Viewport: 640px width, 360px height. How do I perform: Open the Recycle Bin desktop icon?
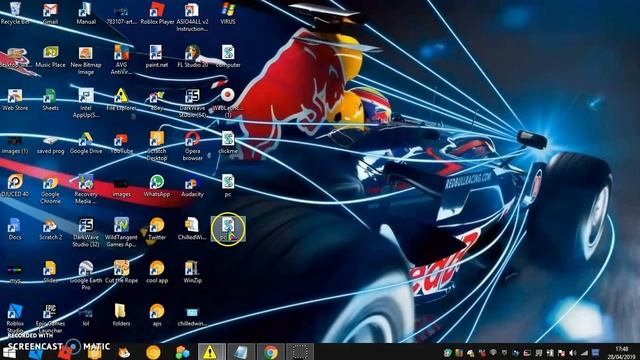pos(15,13)
